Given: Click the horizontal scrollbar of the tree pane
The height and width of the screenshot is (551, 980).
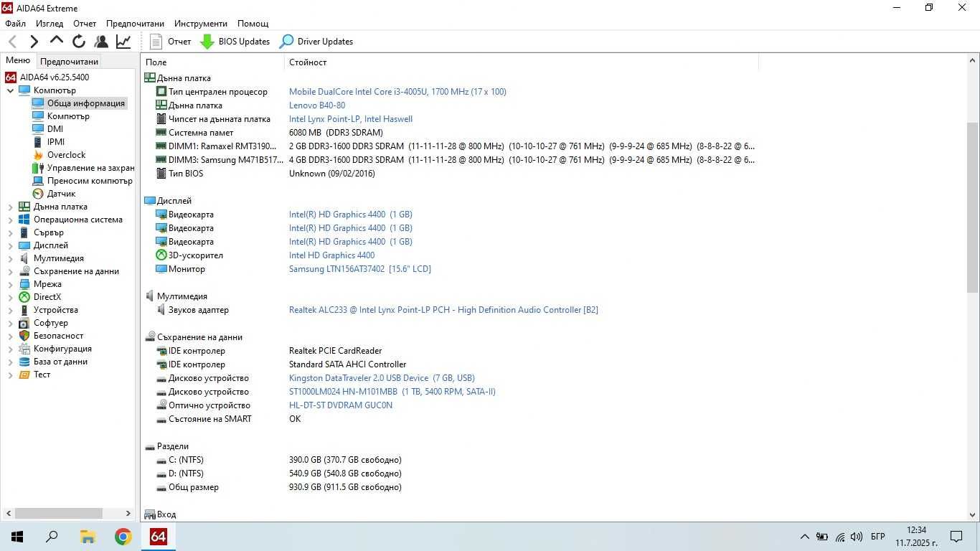Looking at the screenshot, I should (x=59, y=514).
